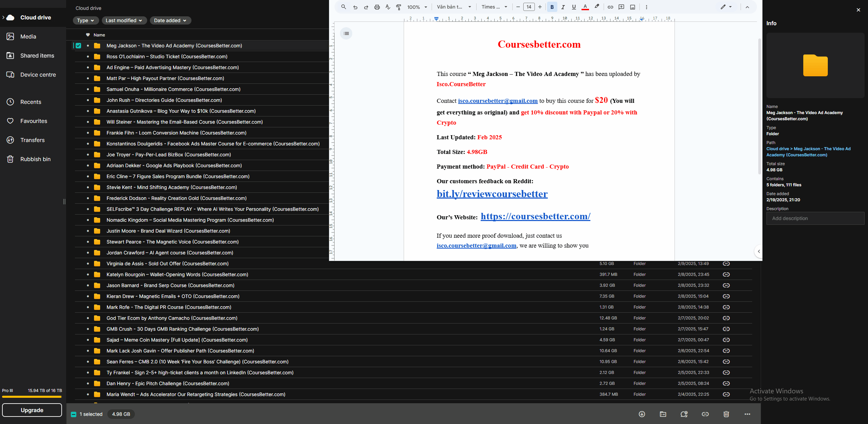Open the Type filter dropdown

86,20
